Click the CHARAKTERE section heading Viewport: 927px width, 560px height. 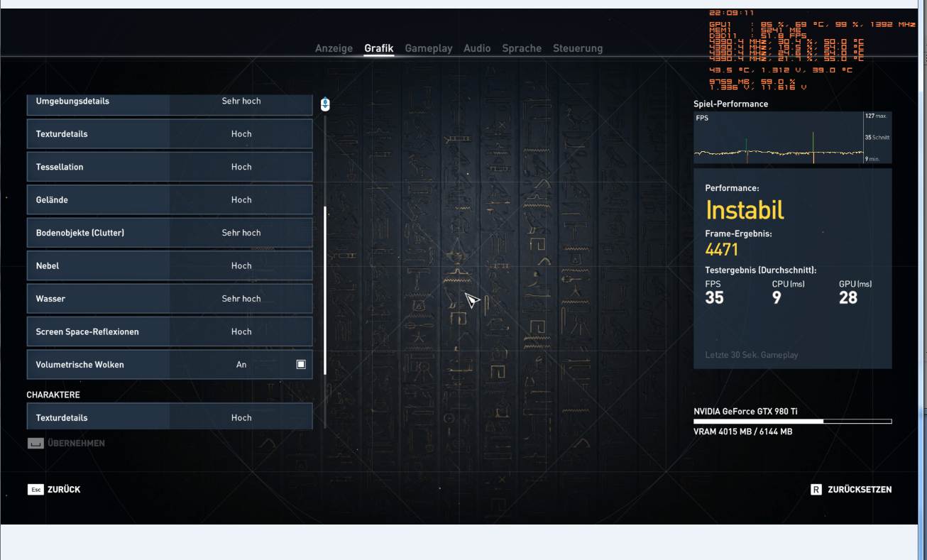click(x=53, y=395)
